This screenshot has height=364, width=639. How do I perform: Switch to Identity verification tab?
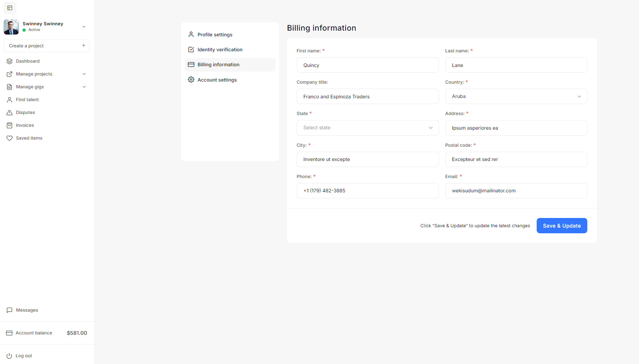(220, 50)
